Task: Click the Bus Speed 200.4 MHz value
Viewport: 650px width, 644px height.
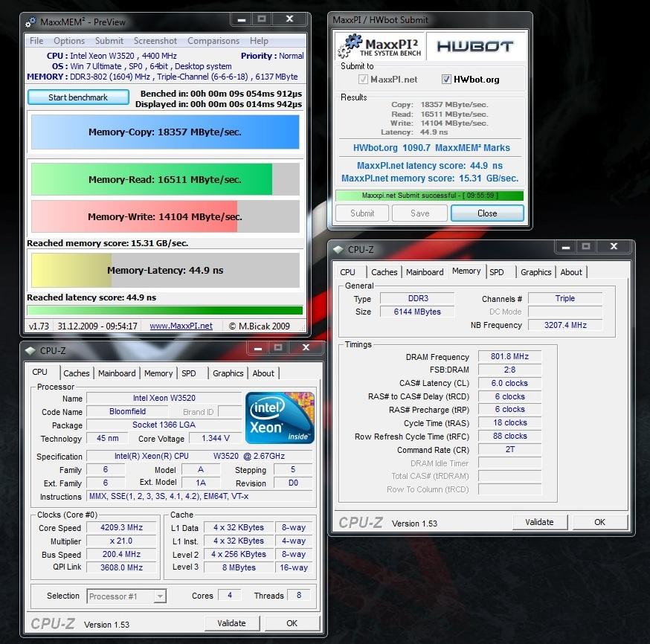Action: [121, 554]
